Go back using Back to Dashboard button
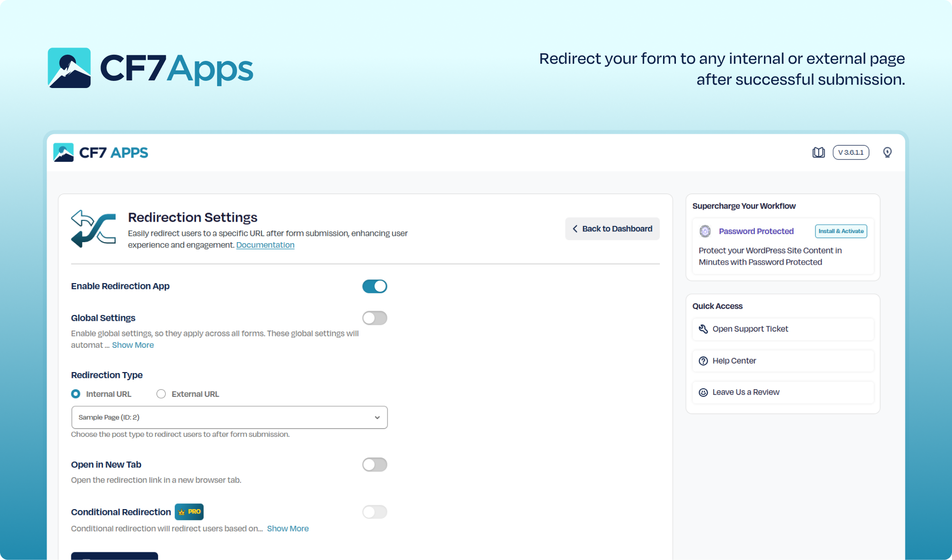Screen dimensions: 952x560 (x=612, y=229)
